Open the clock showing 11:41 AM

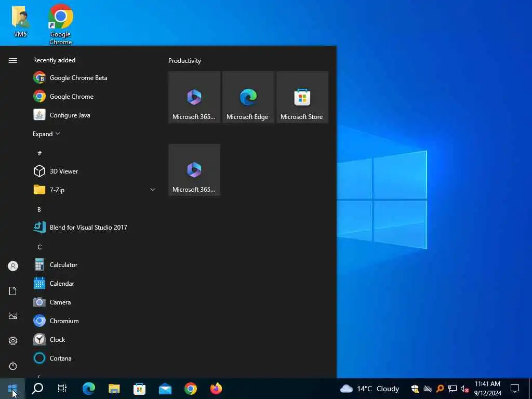coord(487,389)
